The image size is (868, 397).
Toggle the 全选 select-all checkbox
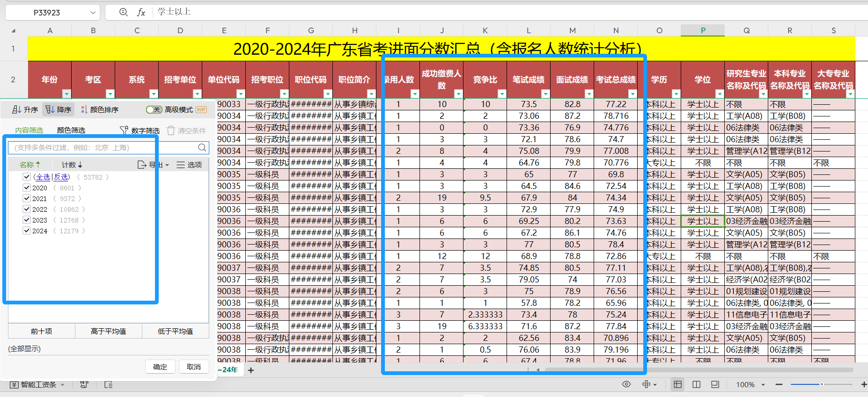(x=27, y=177)
